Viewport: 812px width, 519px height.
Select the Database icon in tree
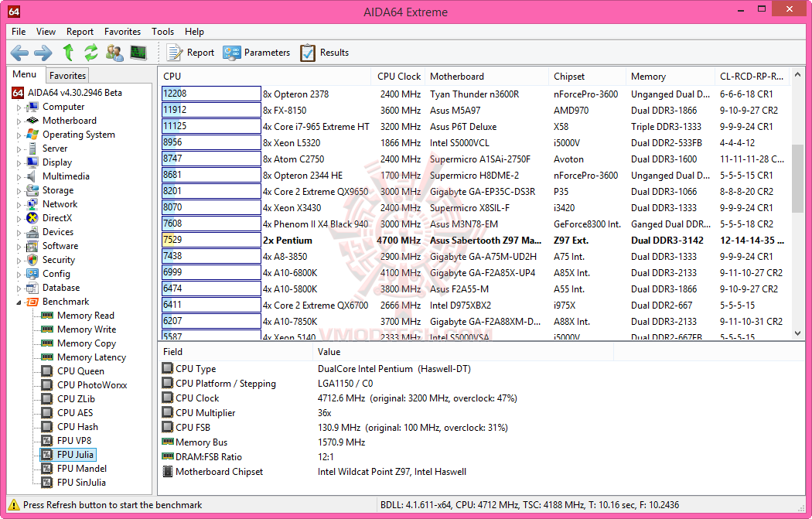pyautogui.click(x=32, y=288)
